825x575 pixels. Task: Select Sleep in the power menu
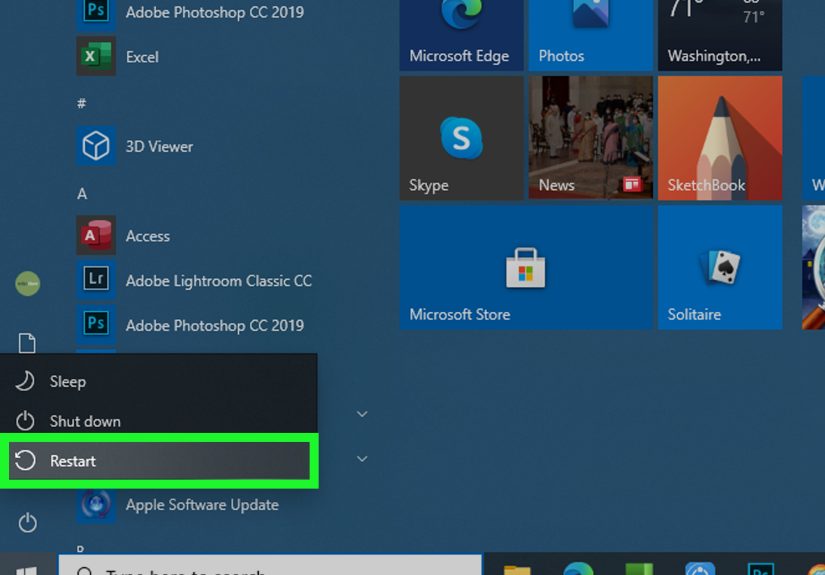tap(159, 381)
